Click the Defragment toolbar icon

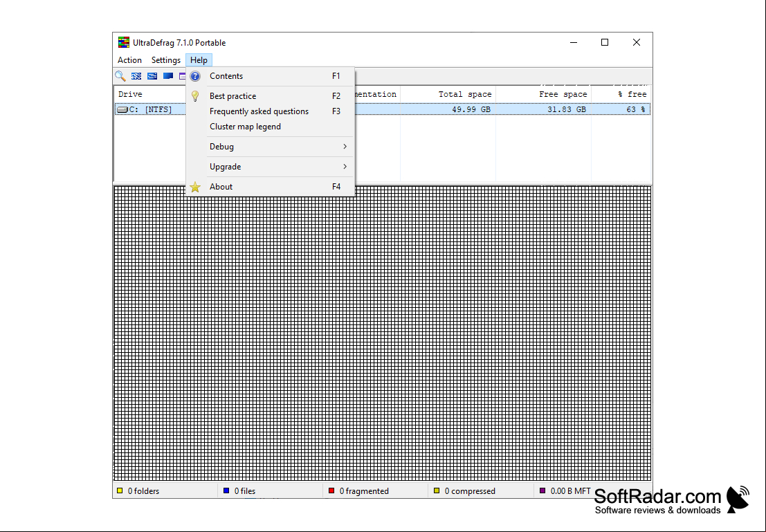[x=136, y=76]
